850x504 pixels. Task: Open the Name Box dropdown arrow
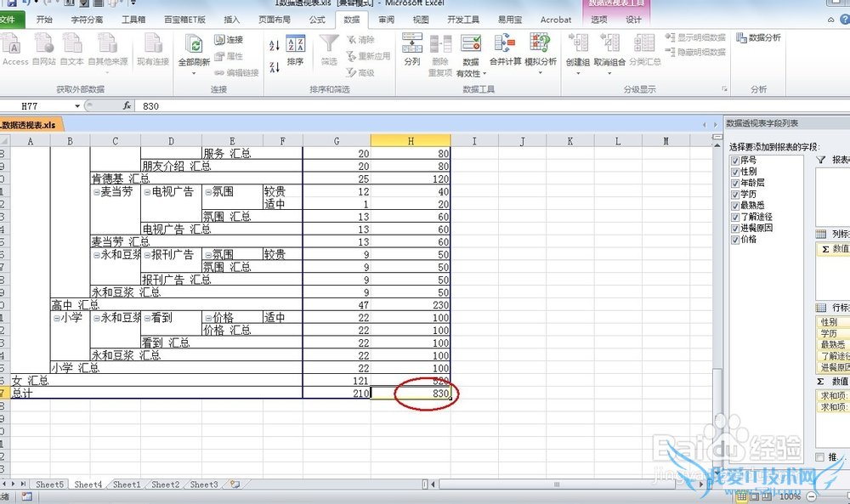pos(76,106)
